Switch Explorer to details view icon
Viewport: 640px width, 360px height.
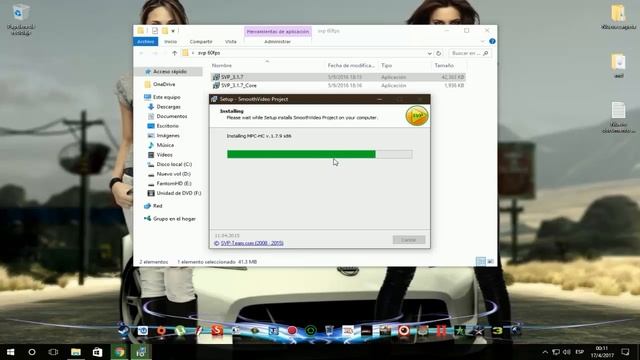click(x=481, y=262)
